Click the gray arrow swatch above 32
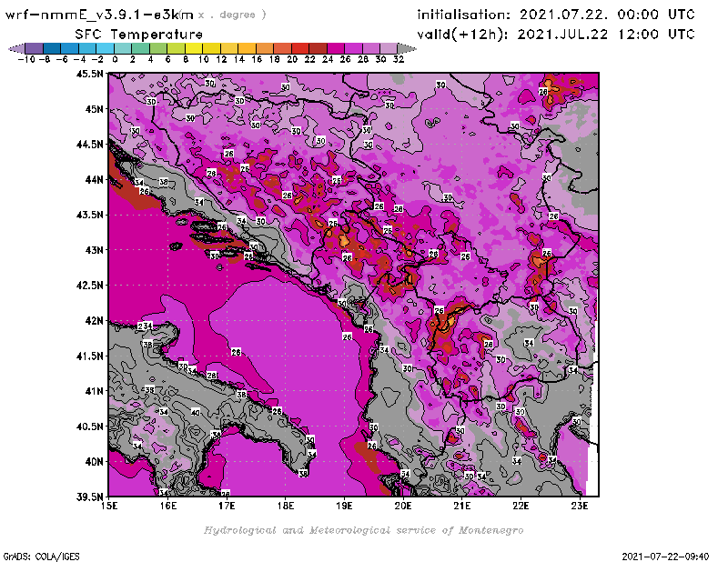The image size is (728, 562). 407,48
